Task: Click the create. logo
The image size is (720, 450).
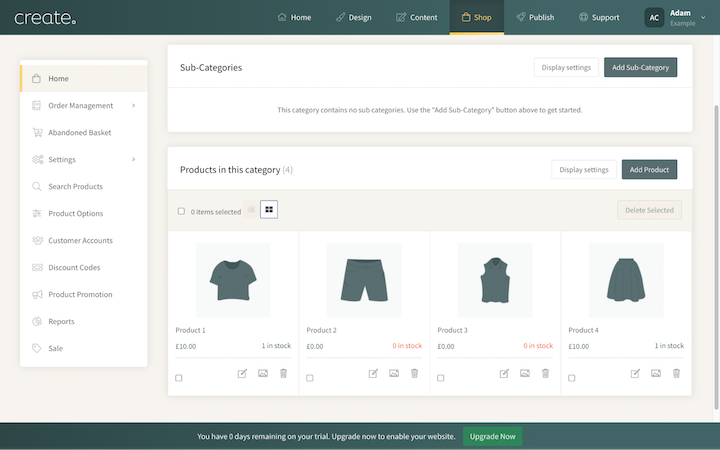Action: pyautogui.click(x=45, y=17)
